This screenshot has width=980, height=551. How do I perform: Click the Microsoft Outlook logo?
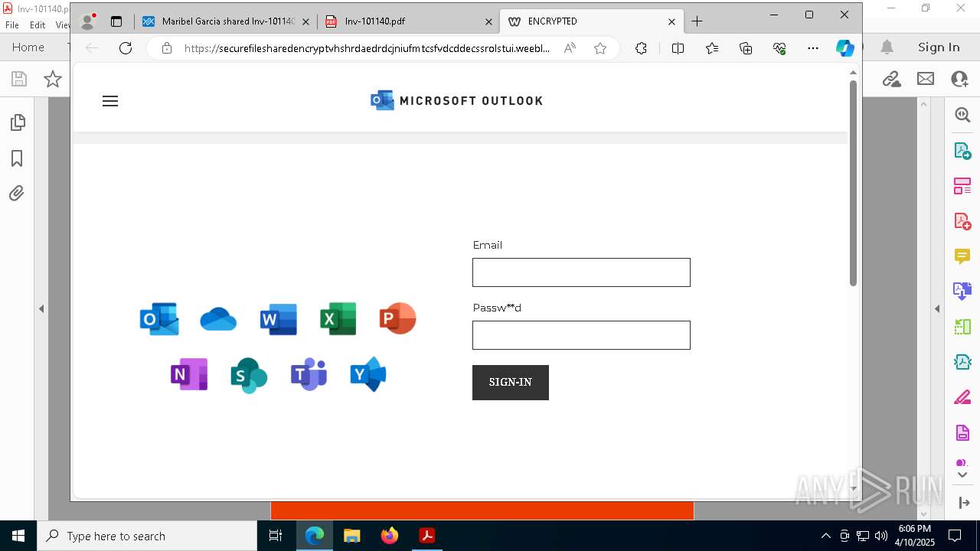pyautogui.click(x=456, y=100)
